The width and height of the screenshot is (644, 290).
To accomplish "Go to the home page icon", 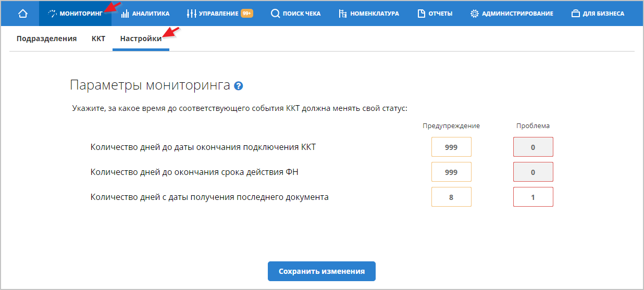I will [x=22, y=14].
